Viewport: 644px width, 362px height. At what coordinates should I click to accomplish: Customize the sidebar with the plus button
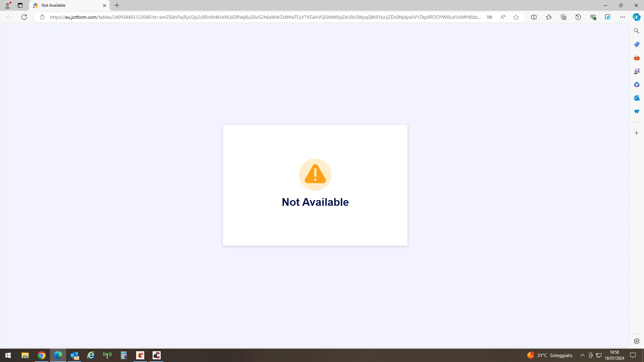(637, 133)
